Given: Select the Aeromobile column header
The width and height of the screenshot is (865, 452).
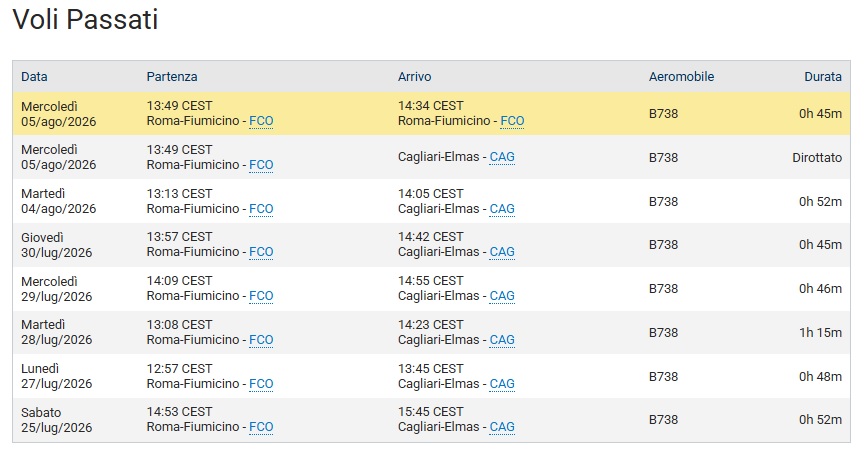Looking at the screenshot, I should click(681, 77).
